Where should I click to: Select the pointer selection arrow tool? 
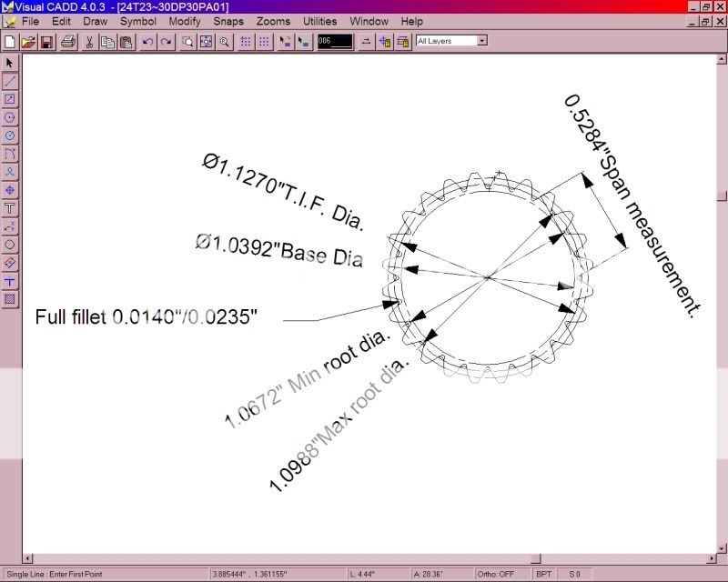[x=10, y=63]
